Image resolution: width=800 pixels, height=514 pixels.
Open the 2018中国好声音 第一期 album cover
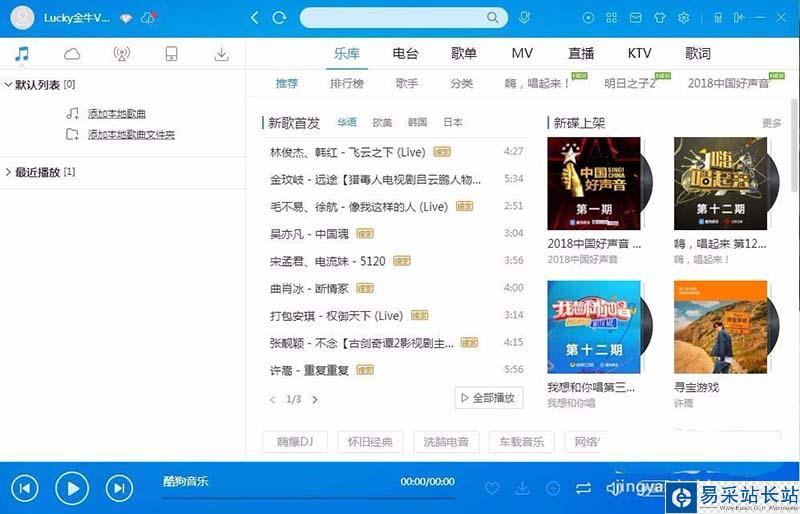[594, 184]
